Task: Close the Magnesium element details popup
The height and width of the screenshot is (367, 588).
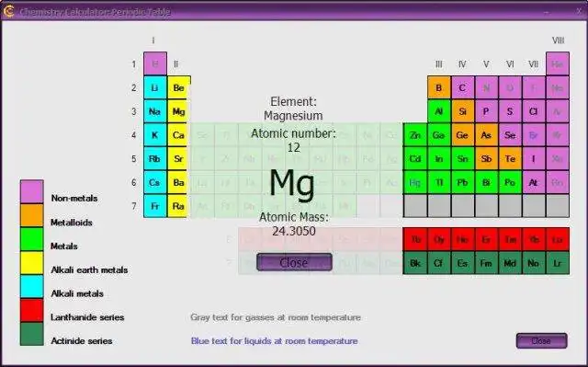Action: click(x=294, y=262)
